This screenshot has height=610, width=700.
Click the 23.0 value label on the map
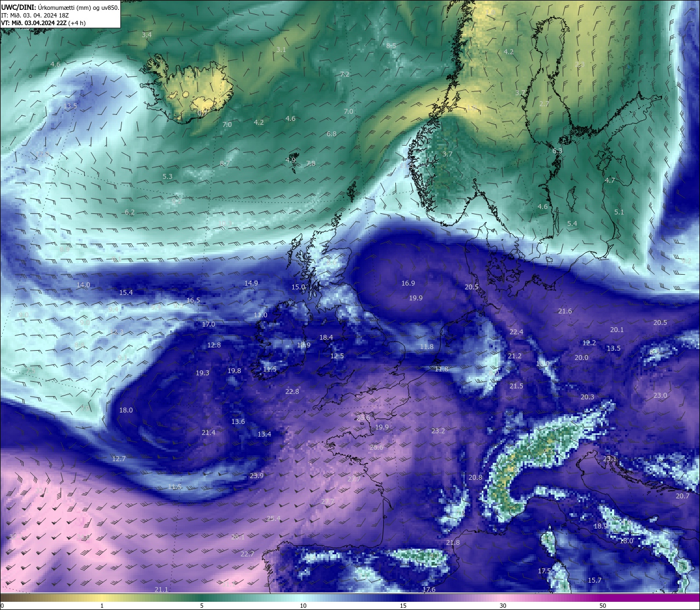660,396
